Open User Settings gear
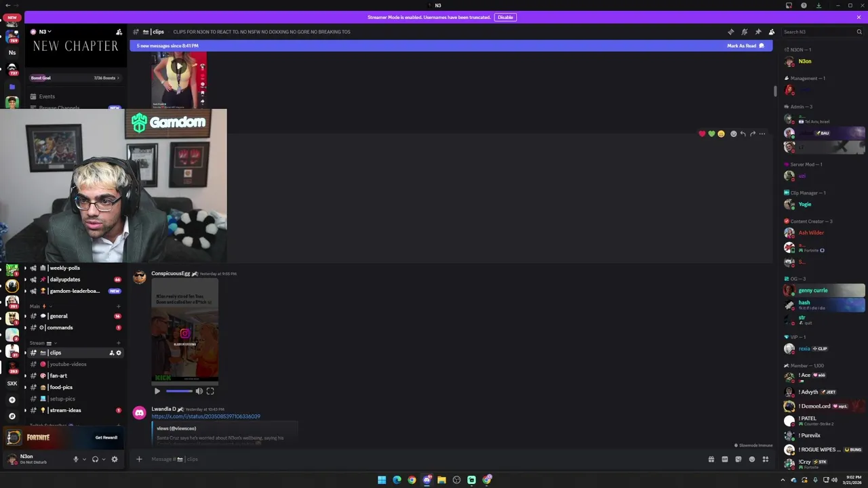 (114, 459)
